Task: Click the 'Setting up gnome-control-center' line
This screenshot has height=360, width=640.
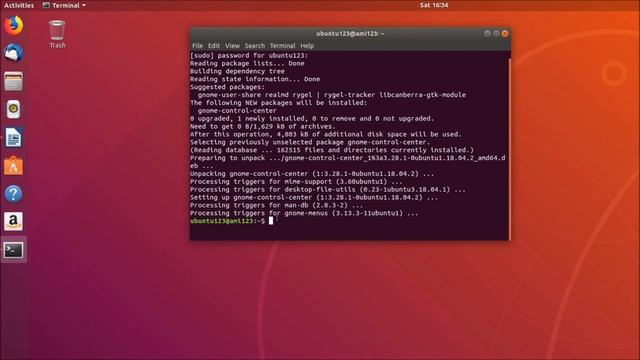Action: coord(314,198)
